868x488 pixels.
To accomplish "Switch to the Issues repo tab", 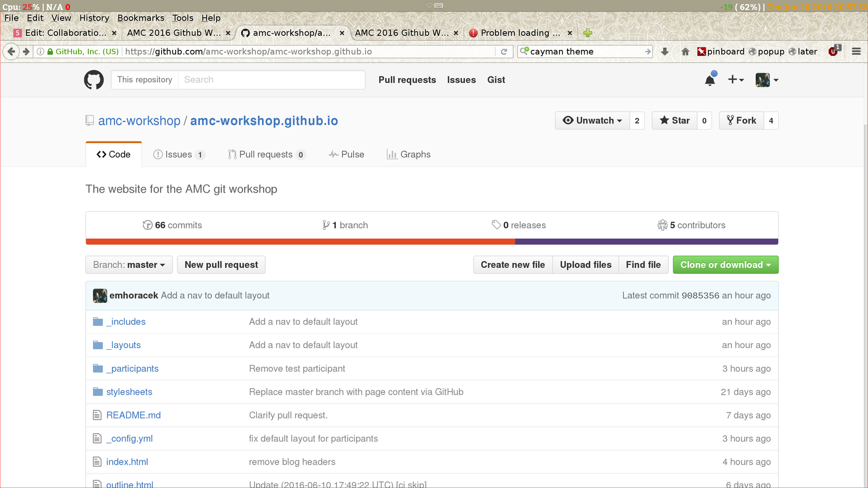I will pos(179,155).
